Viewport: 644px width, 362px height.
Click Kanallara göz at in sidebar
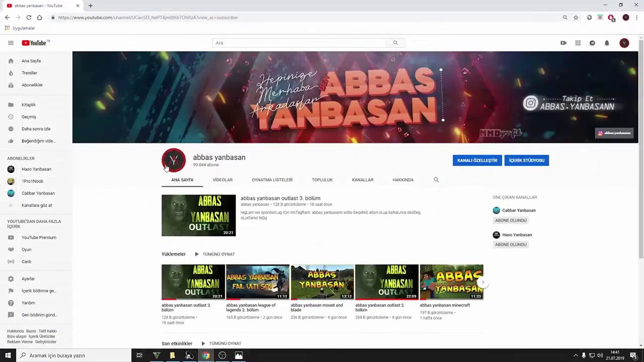[36, 205]
